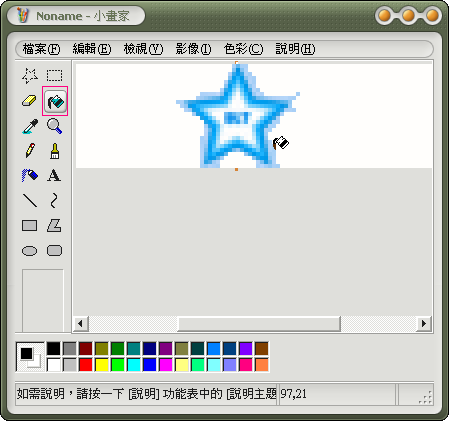449x421 pixels.
Task: Pick the orange color swatch
Action: [262, 365]
